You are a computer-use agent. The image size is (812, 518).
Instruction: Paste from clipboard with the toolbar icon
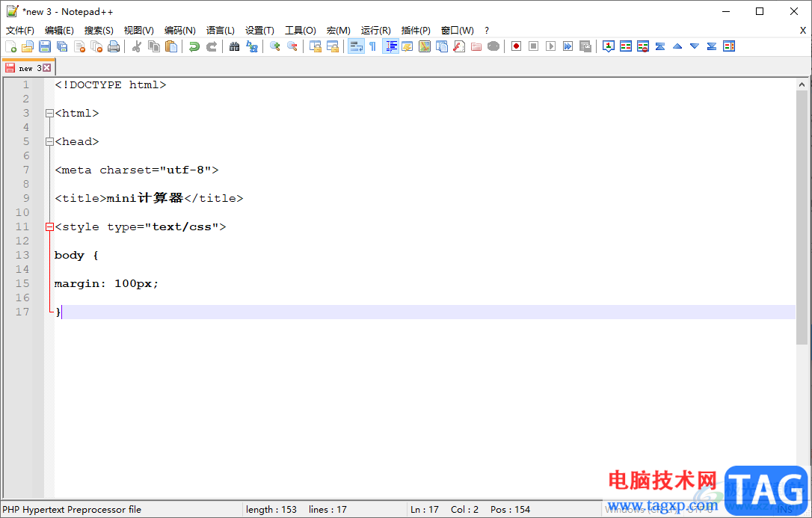[x=171, y=46]
